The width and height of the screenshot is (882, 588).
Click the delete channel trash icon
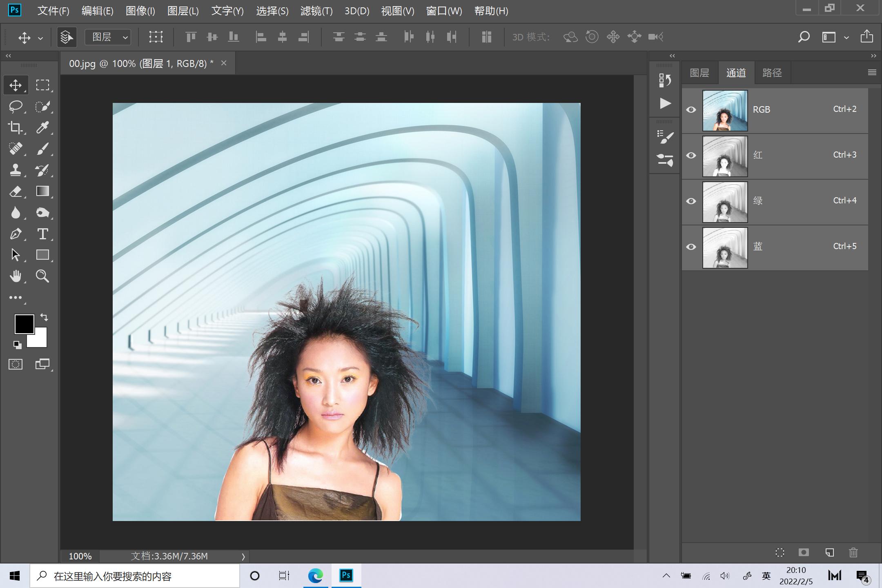[853, 552]
